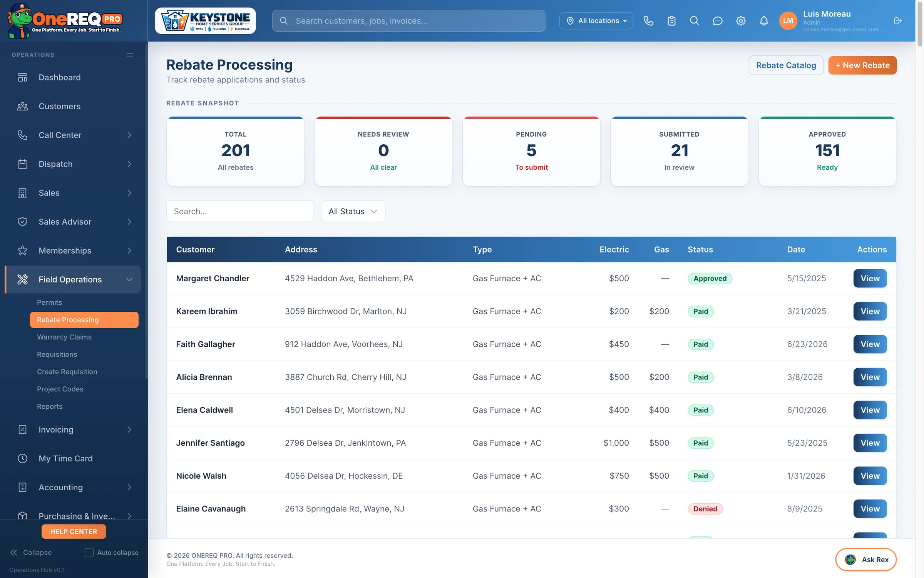Click the magnifier search icon in header
Image resolution: width=924 pixels, height=578 pixels.
pyautogui.click(x=695, y=21)
